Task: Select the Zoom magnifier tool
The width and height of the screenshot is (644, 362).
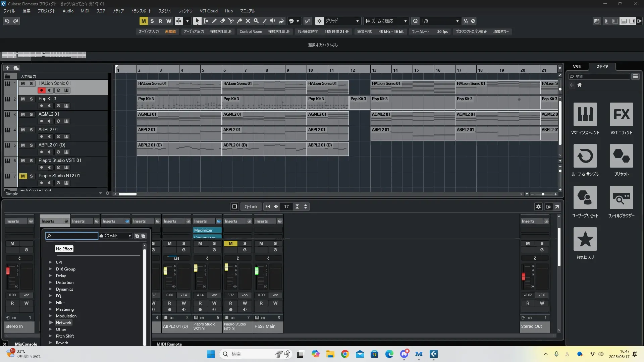Action: [x=256, y=21]
